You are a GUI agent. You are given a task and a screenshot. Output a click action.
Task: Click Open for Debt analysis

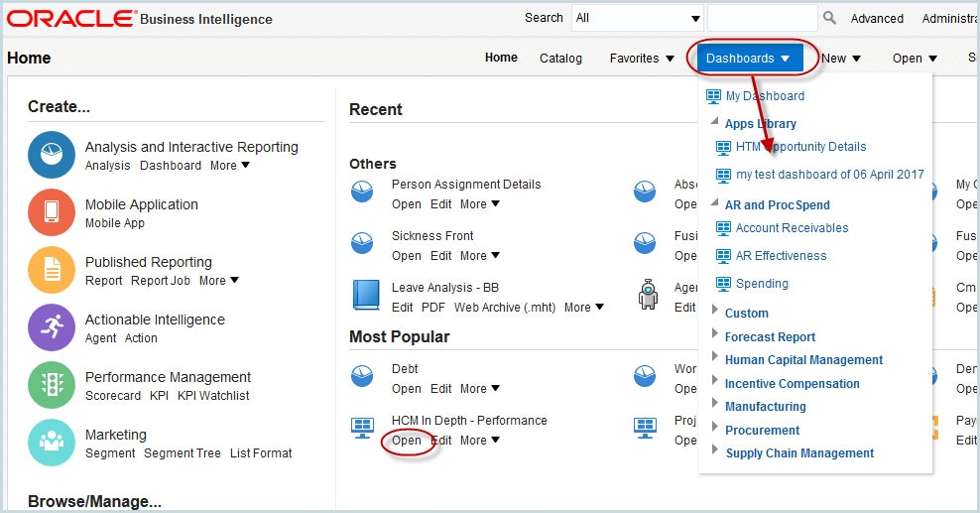[x=407, y=389]
